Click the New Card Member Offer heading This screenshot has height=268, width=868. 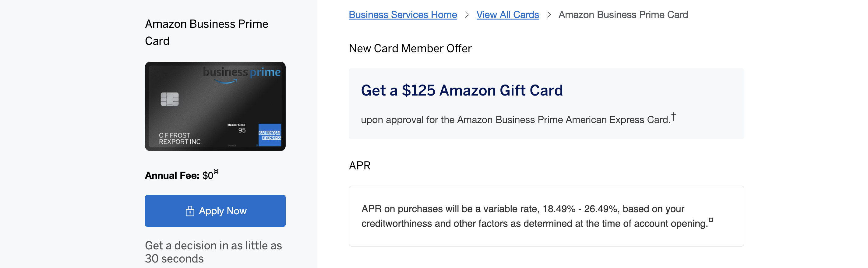[410, 49]
